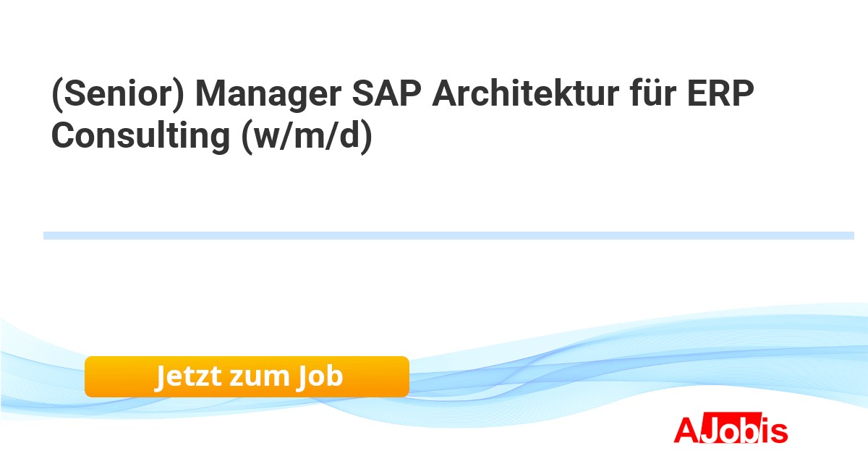This screenshot has width=868, height=456.
Task: Click the orange "Jetzt zum Job" button
Action: [x=247, y=376]
